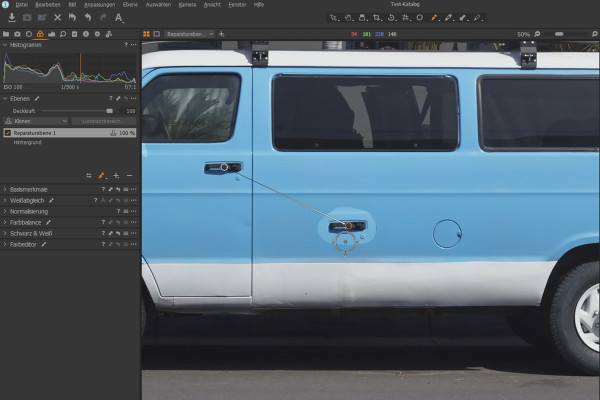Open the Anpassungen menu
The width and height of the screenshot is (600, 400).
(99, 5)
